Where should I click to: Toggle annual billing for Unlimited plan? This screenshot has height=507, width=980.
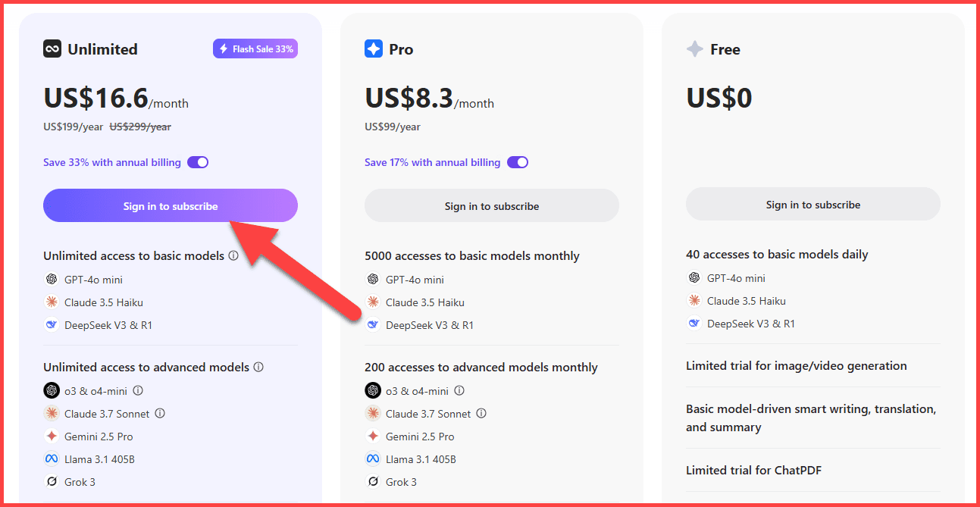[198, 162]
